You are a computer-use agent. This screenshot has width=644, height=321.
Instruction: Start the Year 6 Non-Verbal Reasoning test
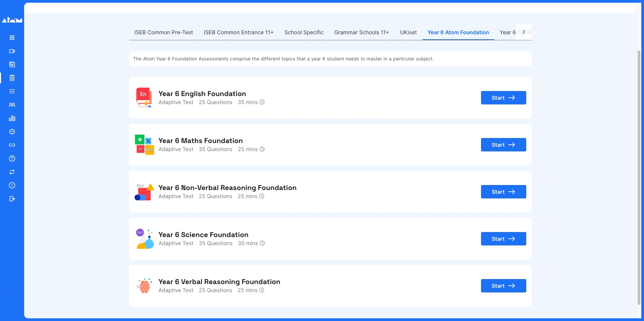503,192
